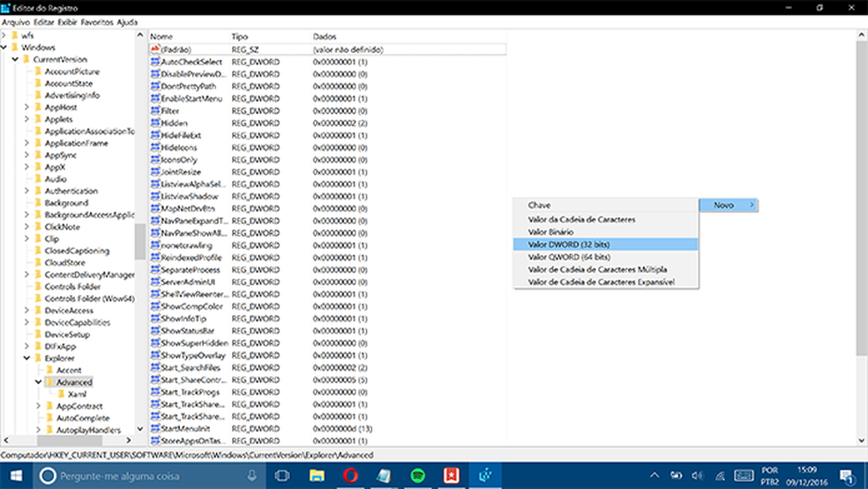868x489 pixels.
Task: Open the Arquivo menu
Action: [16, 22]
